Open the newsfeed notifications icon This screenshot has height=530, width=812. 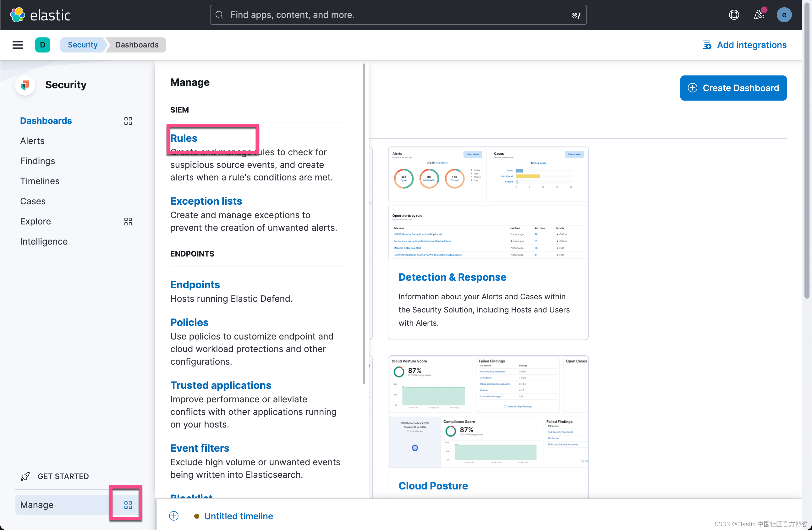tap(759, 15)
